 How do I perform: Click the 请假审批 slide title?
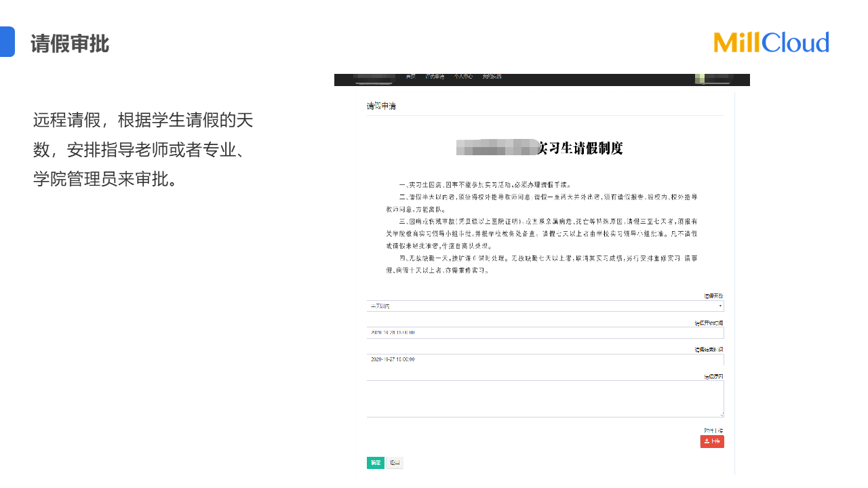point(70,44)
